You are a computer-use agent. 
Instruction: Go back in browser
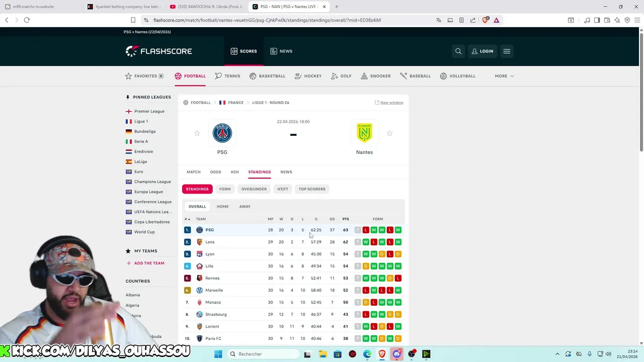7,20
